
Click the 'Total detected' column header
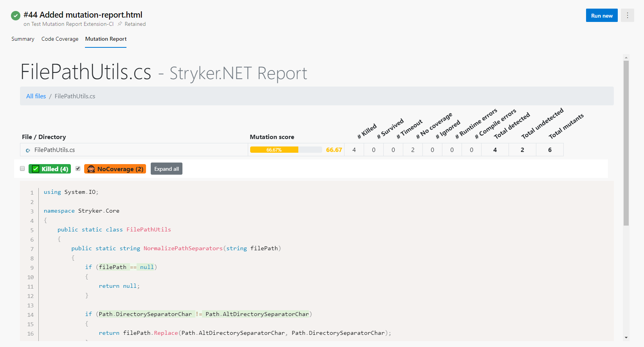pos(512,126)
